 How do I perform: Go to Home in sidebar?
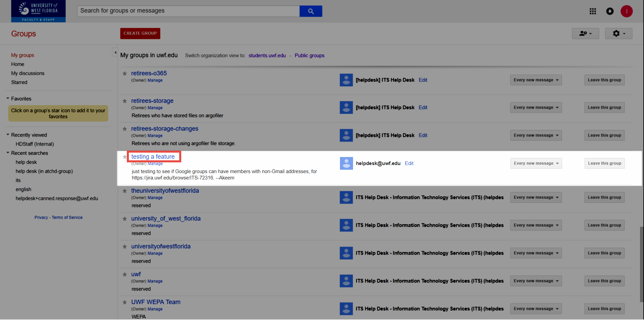[17, 64]
